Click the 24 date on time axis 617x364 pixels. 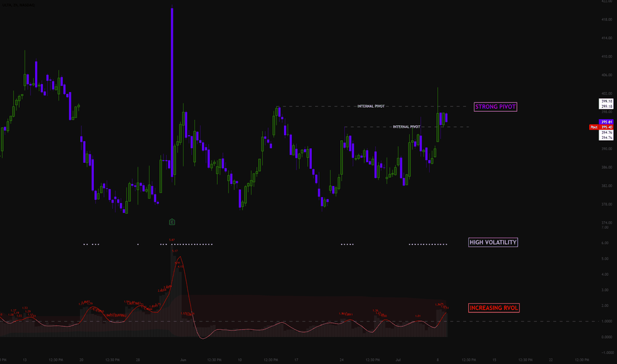[342, 359]
